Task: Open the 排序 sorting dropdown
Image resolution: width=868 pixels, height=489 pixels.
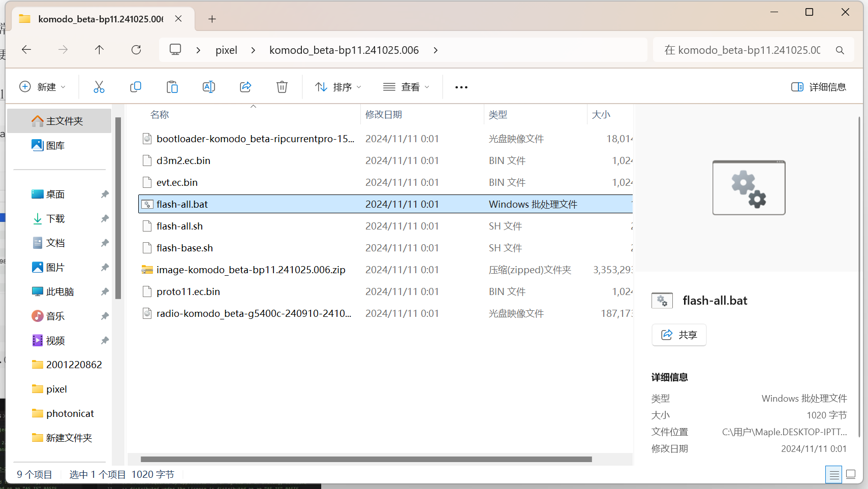Action: [337, 86]
